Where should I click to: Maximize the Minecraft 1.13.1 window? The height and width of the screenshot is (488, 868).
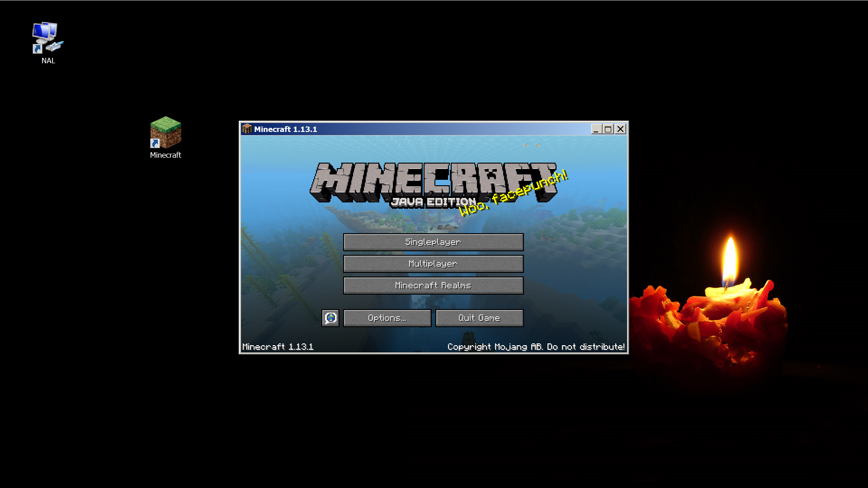(x=608, y=129)
